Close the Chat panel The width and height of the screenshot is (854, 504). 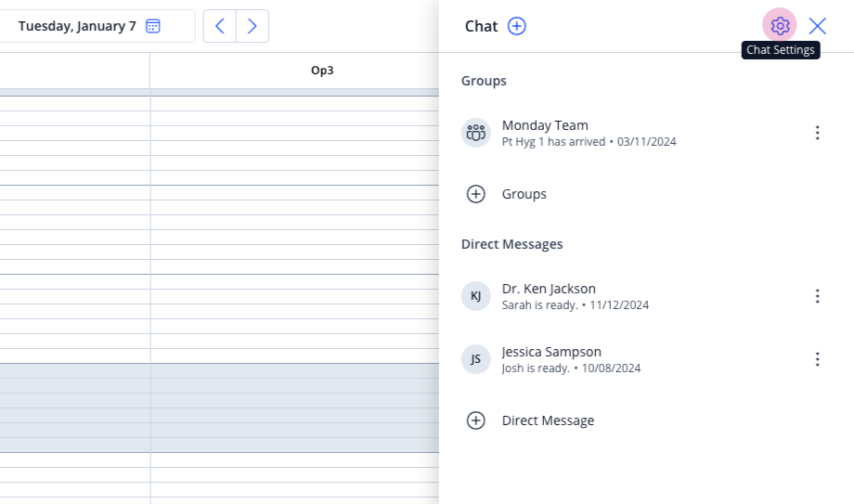point(818,26)
